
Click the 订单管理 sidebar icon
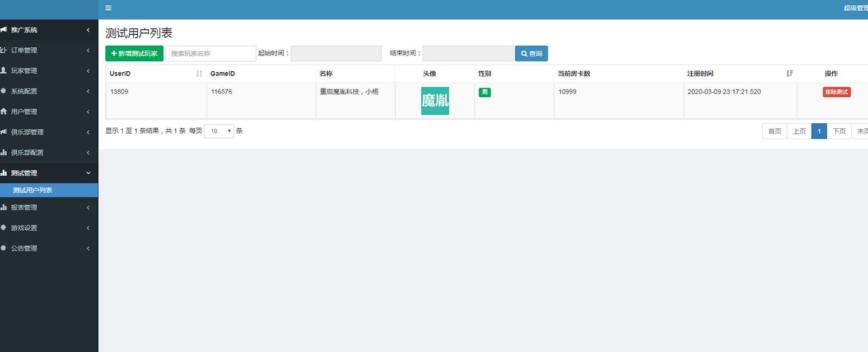3,50
